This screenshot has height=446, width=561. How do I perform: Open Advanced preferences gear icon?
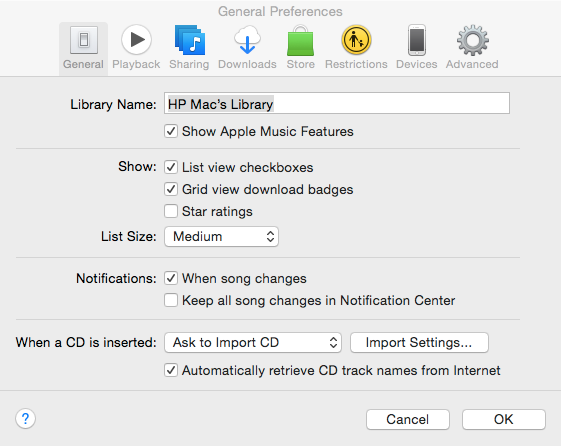click(x=473, y=40)
